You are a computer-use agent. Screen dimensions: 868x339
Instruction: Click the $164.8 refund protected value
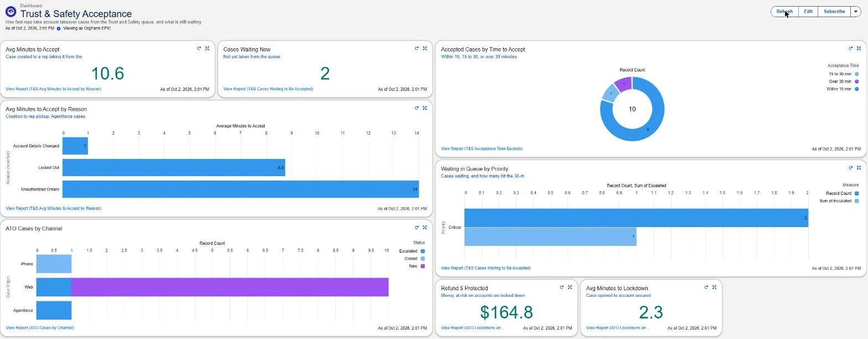click(x=507, y=312)
